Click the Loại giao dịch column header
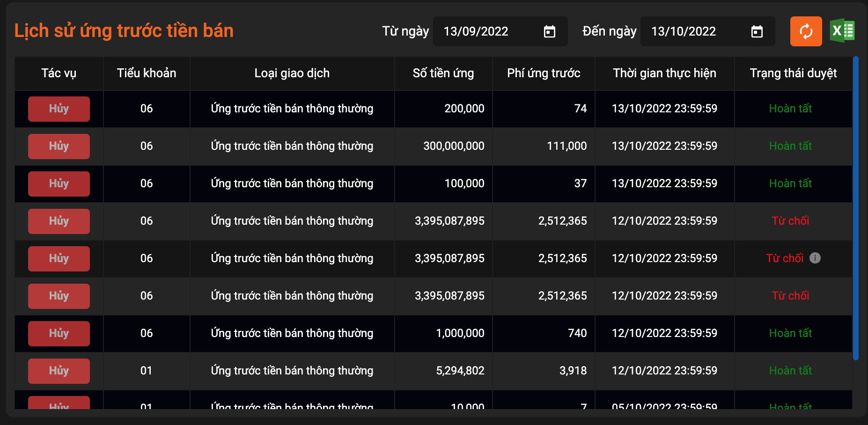 tap(292, 73)
